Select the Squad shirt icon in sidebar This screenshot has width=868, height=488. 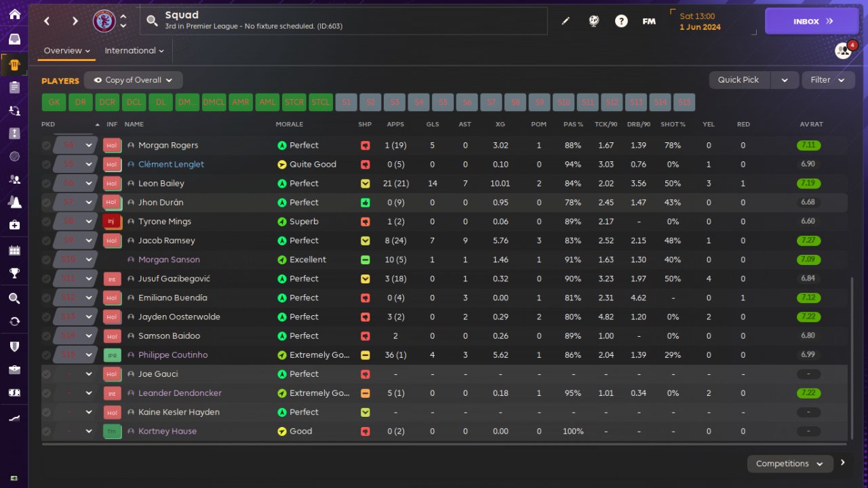click(14, 65)
